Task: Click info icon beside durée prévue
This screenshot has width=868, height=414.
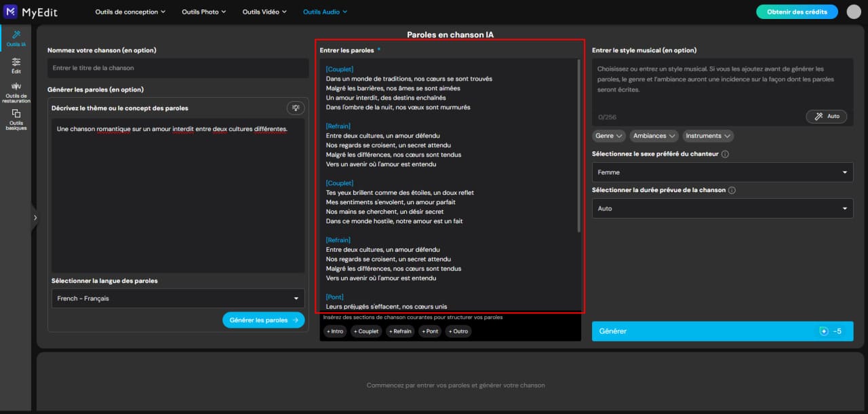Action: 732,191
